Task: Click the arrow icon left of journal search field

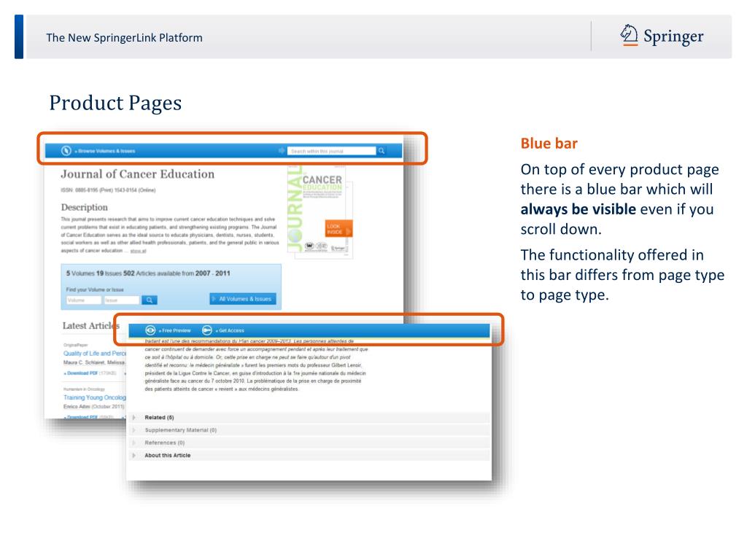Action: 282,150
